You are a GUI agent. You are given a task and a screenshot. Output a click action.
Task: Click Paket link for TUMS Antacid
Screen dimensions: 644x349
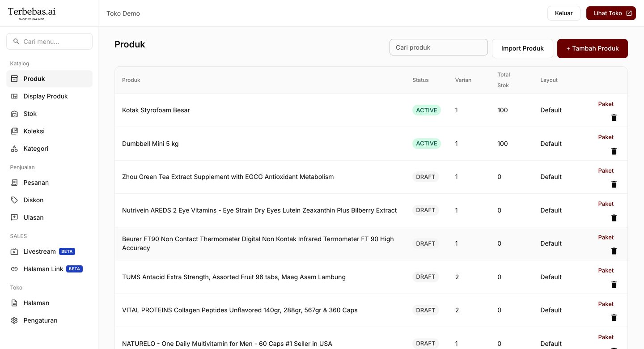[x=606, y=270]
